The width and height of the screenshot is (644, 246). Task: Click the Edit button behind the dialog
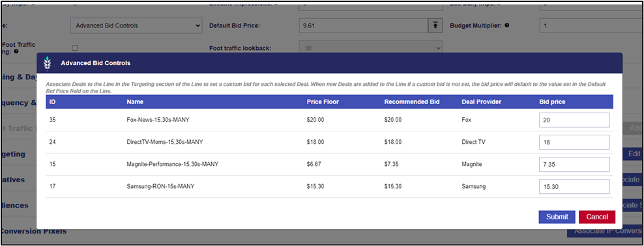634,154
